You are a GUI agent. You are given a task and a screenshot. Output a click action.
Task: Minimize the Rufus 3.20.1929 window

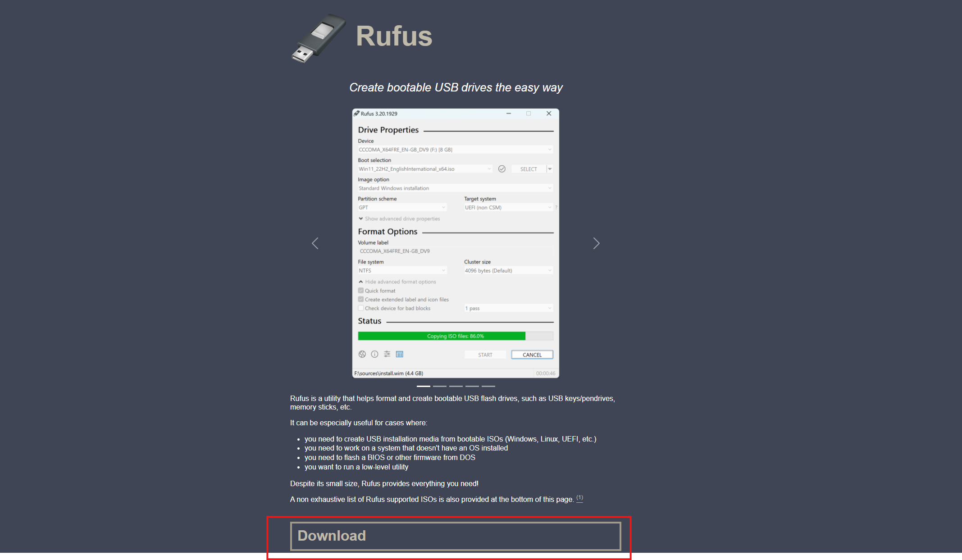[509, 114]
